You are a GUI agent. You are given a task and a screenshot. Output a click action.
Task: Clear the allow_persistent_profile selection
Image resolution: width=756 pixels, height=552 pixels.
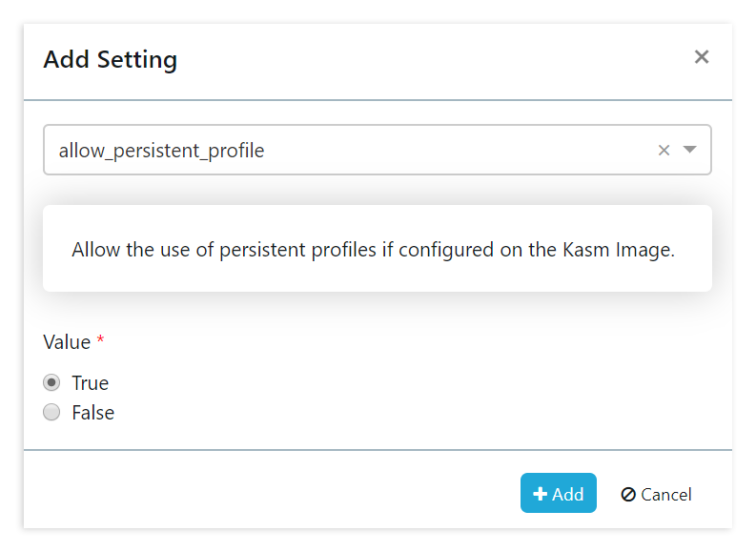tap(664, 150)
